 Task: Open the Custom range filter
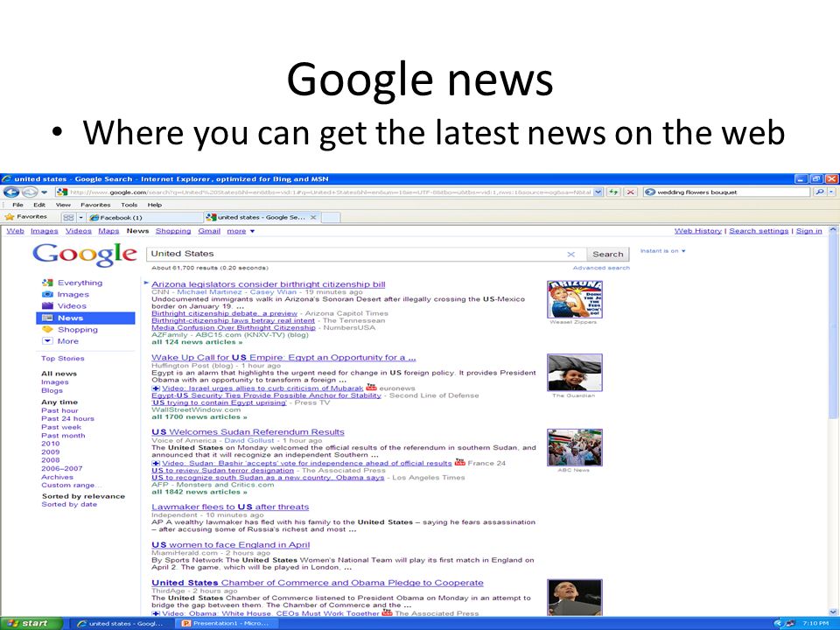pos(71,485)
